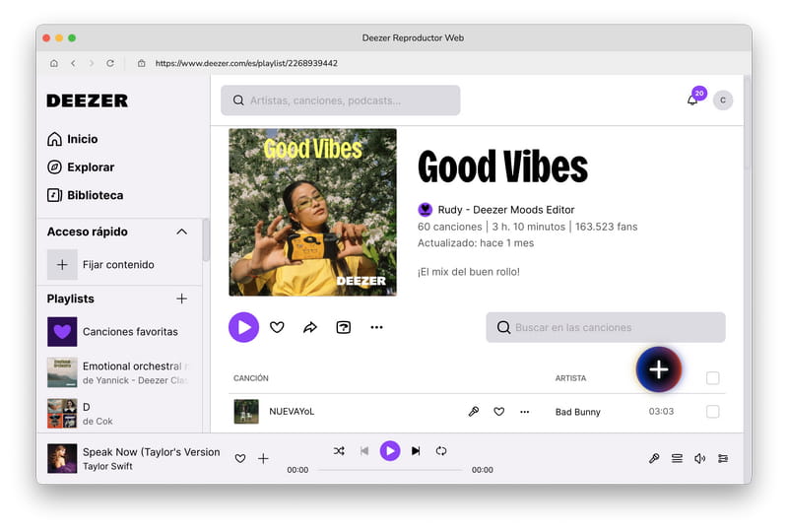
Task: Open the audio settings sliders icon
Action: pos(723,458)
